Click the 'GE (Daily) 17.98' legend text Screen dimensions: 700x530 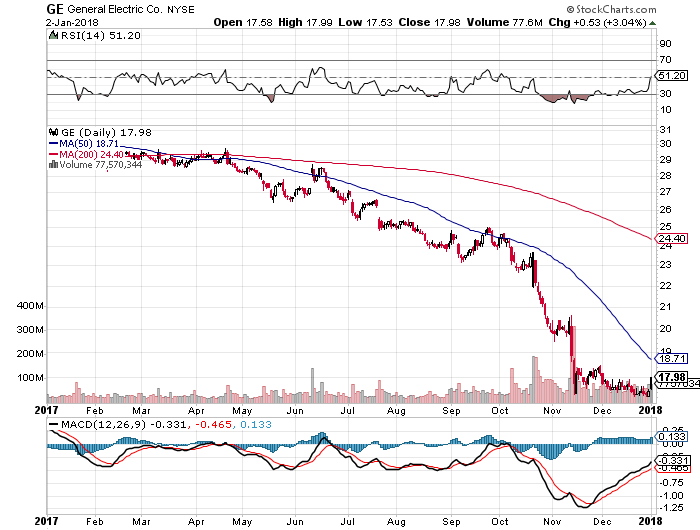coord(106,132)
